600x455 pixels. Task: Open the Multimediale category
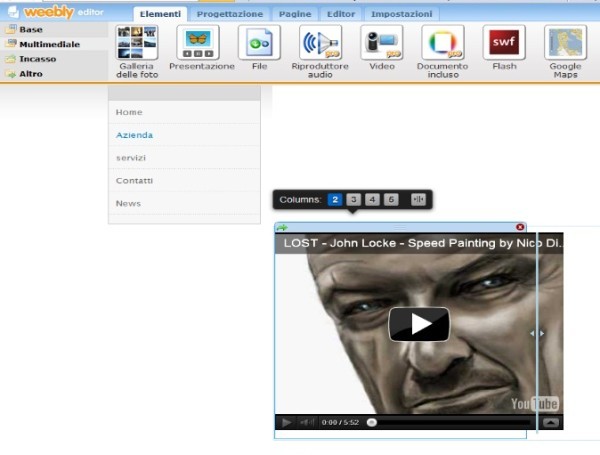point(49,44)
